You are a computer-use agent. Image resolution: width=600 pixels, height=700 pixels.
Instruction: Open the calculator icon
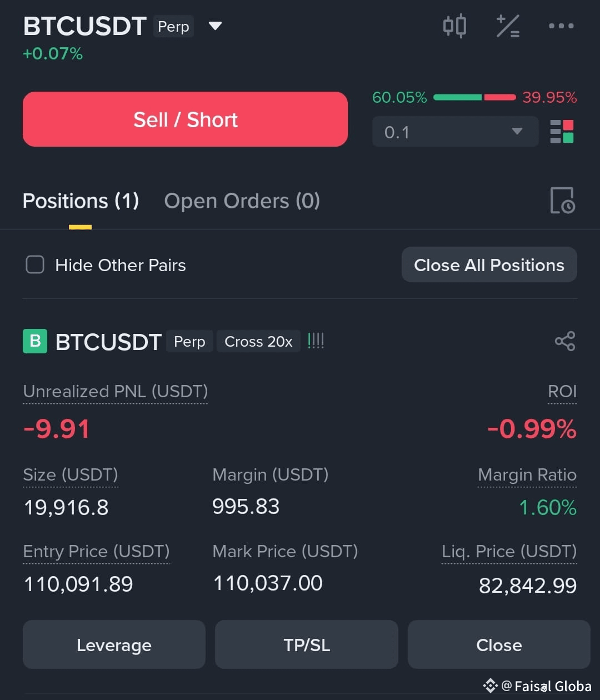coord(508,26)
